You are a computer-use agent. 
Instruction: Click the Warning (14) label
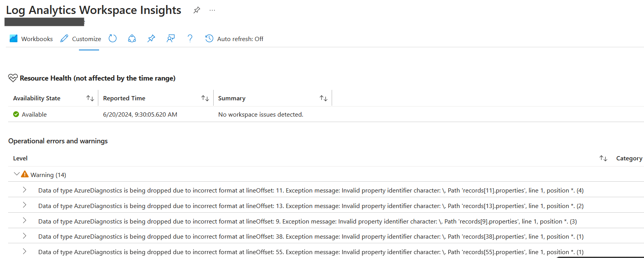click(x=48, y=175)
